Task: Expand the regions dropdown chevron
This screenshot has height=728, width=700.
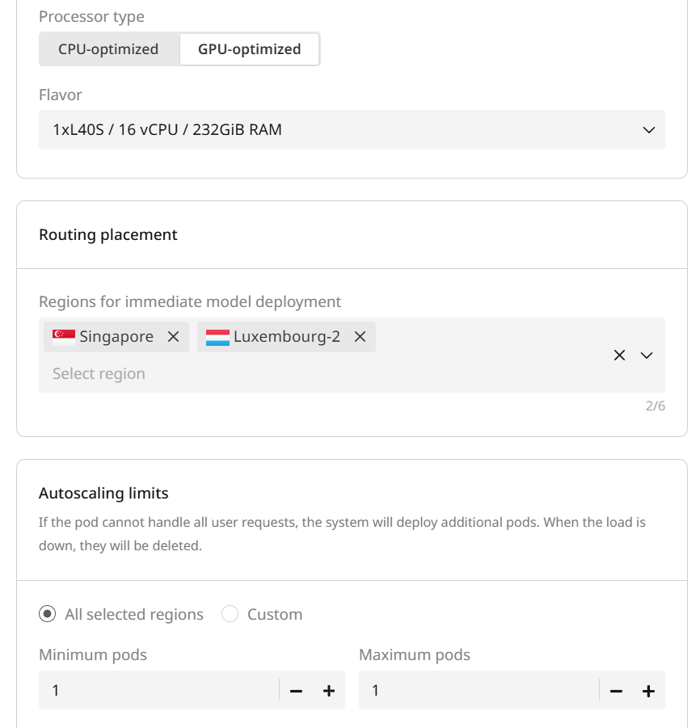Action: (x=647, y=356)
